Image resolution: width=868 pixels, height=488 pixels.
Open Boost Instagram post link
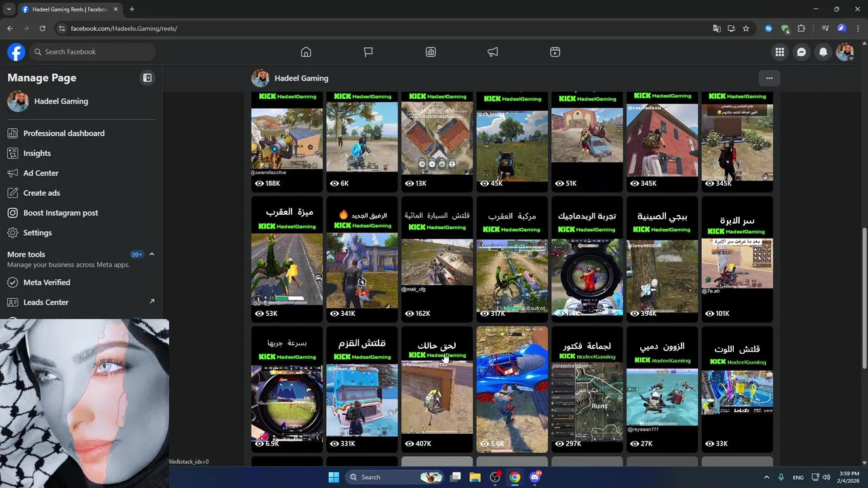point(61,213)
